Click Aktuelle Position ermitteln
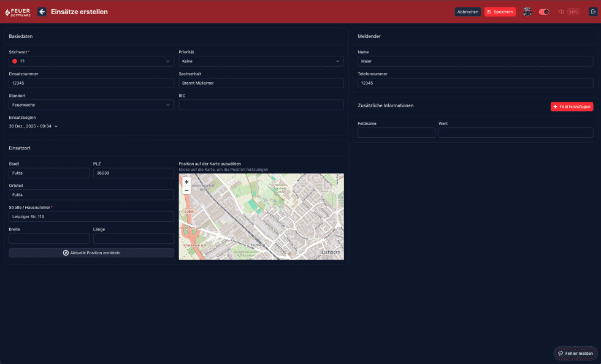The width and height of the screenshot is (601, 364). pyautogui.click(x=91, y=252)
